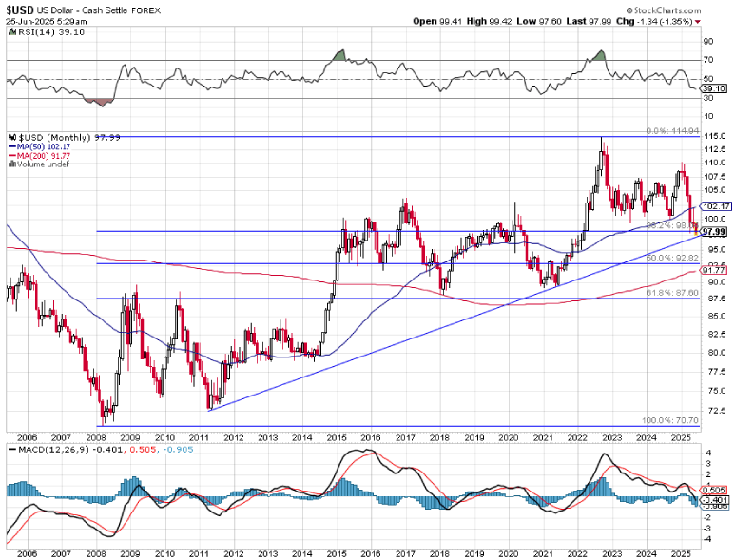Select the 91.77 MA(200) price axis tag
Screen dimensions: 735x560
pos(714,270)
